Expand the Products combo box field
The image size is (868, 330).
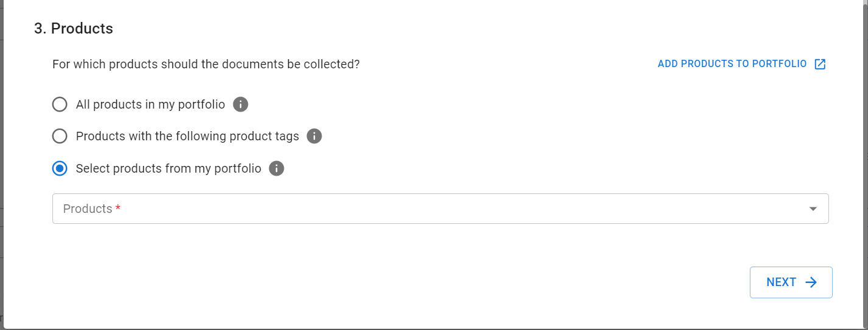click(440, 209)
